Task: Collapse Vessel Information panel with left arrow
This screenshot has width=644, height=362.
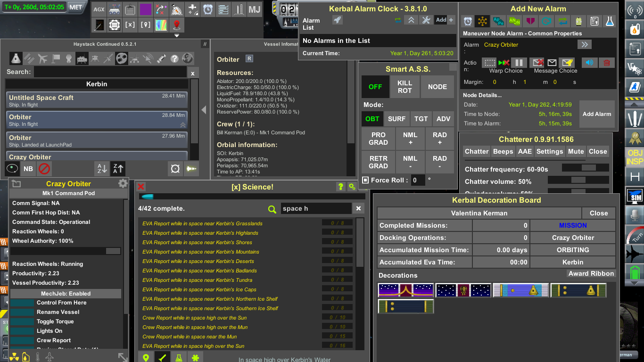Action: point(204,110)
